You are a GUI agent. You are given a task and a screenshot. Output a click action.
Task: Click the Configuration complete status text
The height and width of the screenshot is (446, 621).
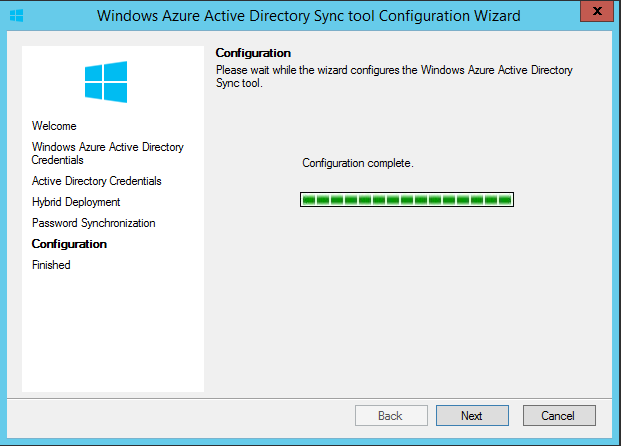(x=358, y=163)
